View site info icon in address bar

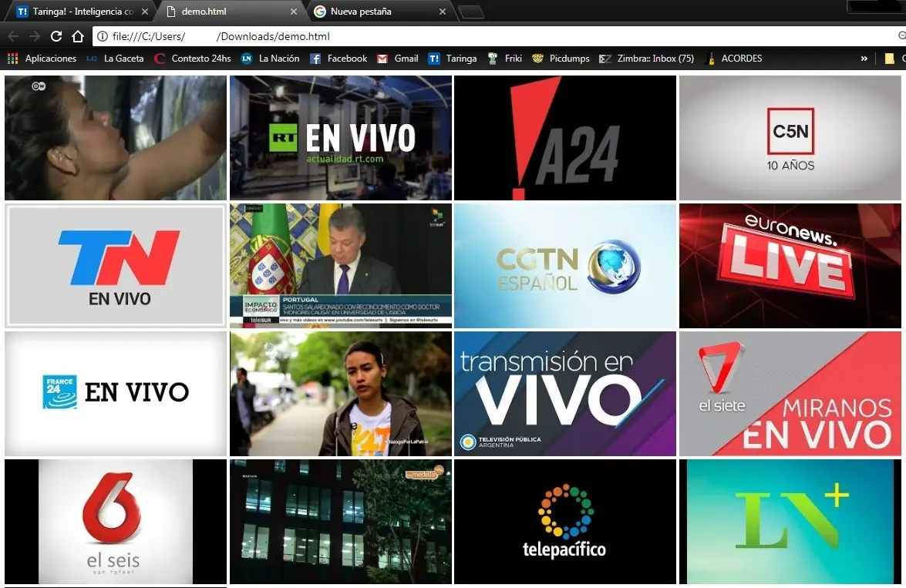[x=103, y=36]
